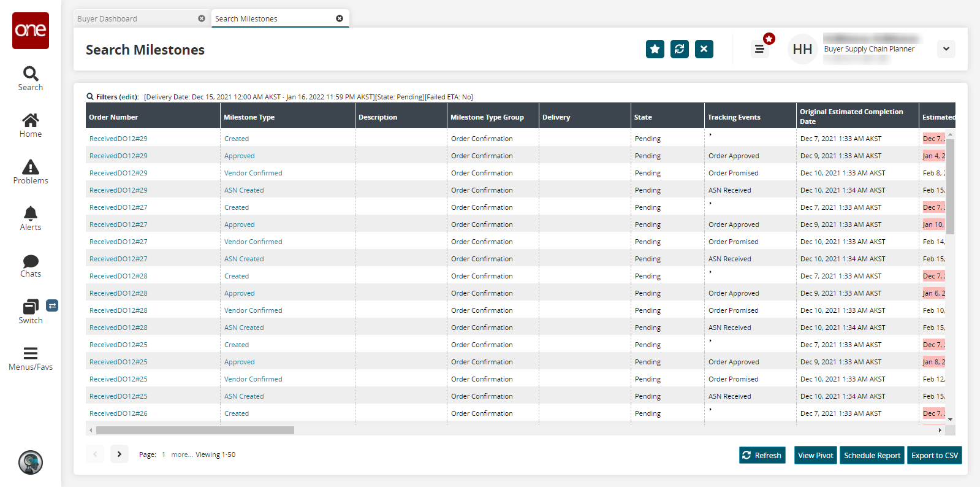Expand tracking events for first ReceivedDO12#29 row
980x487 pixels.
point(710,134)
